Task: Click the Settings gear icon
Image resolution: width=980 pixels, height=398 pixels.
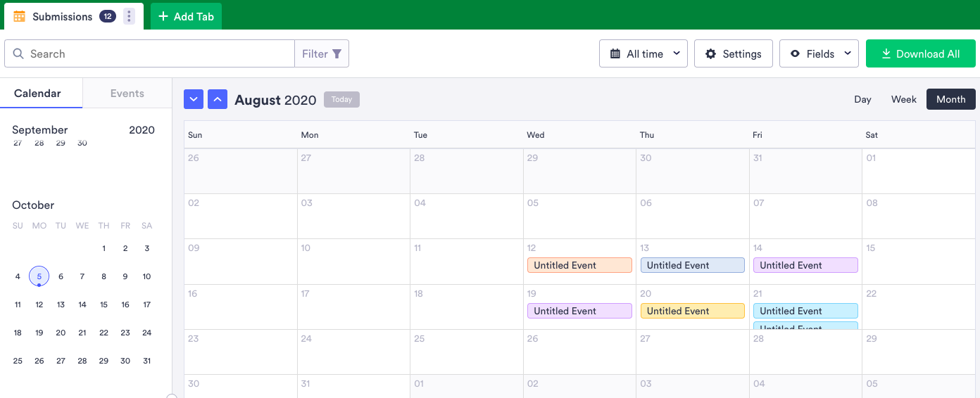Action: click(710, 54)
